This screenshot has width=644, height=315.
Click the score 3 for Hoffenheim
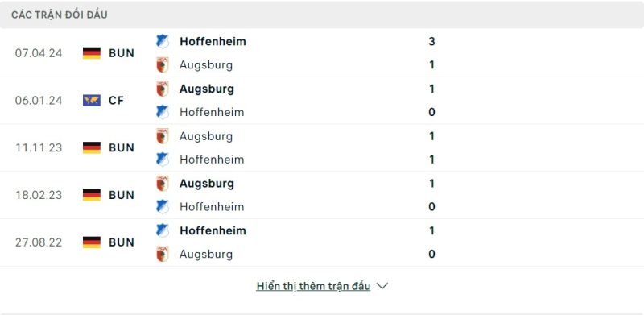tap(431, 42)
